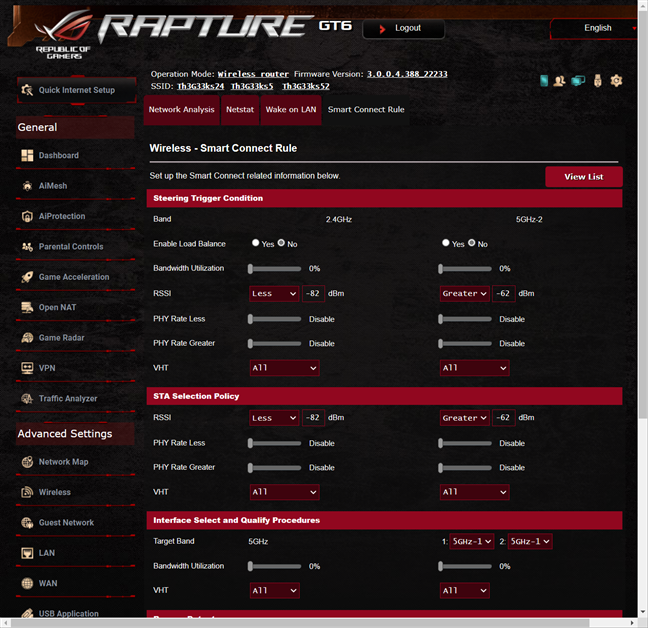Open Game Acceleration rocket icon
Viewport: 648px width, 628px height.
pos(27,277)
